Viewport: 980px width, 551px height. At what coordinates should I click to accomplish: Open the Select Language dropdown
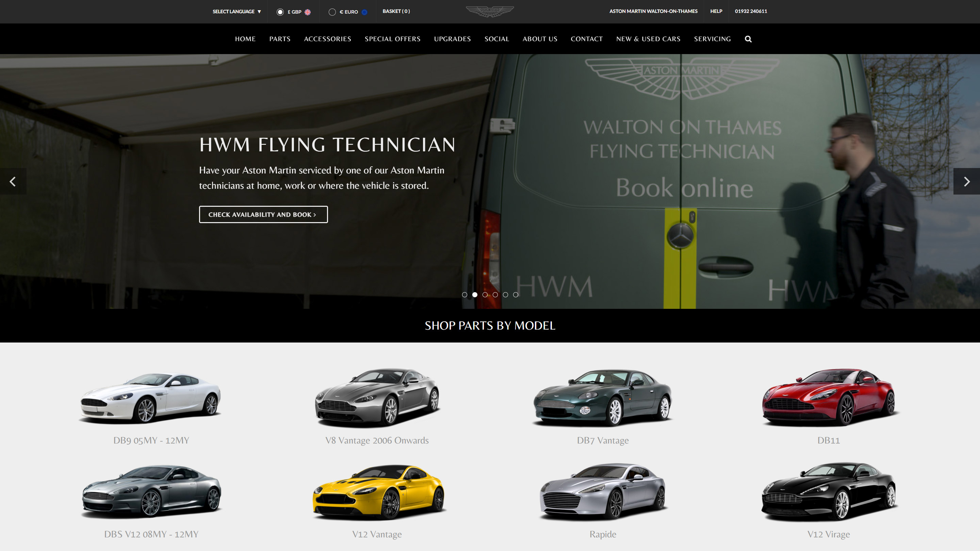coord(236,12)
